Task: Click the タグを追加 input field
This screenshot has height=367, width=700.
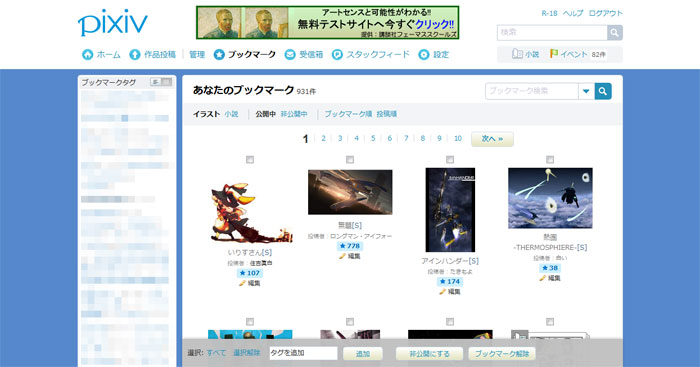Action: 303,353
